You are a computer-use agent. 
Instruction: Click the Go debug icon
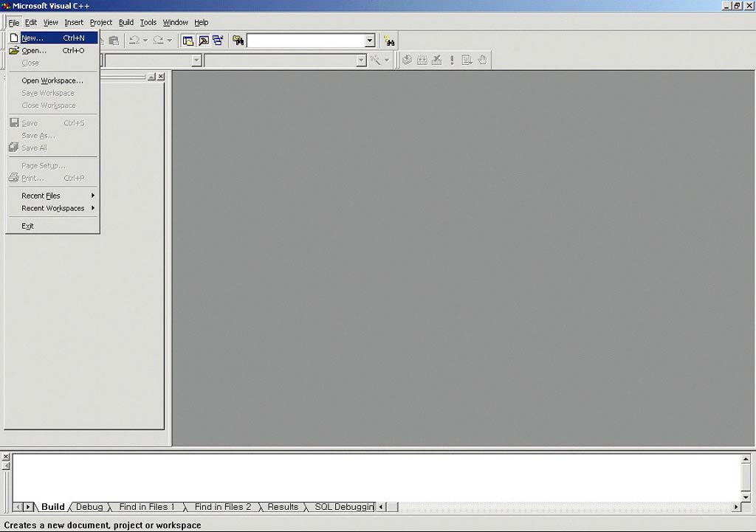click(x=467, y=61)
